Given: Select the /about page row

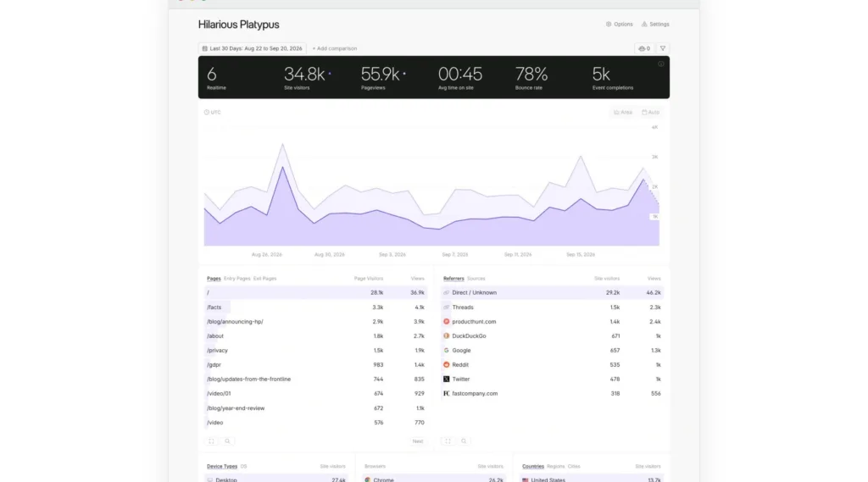Looking at the screenshot, I should pos(315,336).
